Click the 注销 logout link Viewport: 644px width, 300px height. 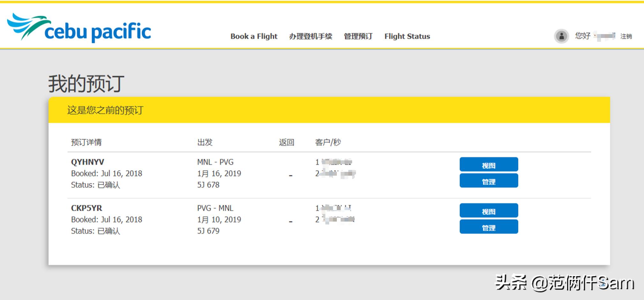pyautogui.click(x=626, y=36)
